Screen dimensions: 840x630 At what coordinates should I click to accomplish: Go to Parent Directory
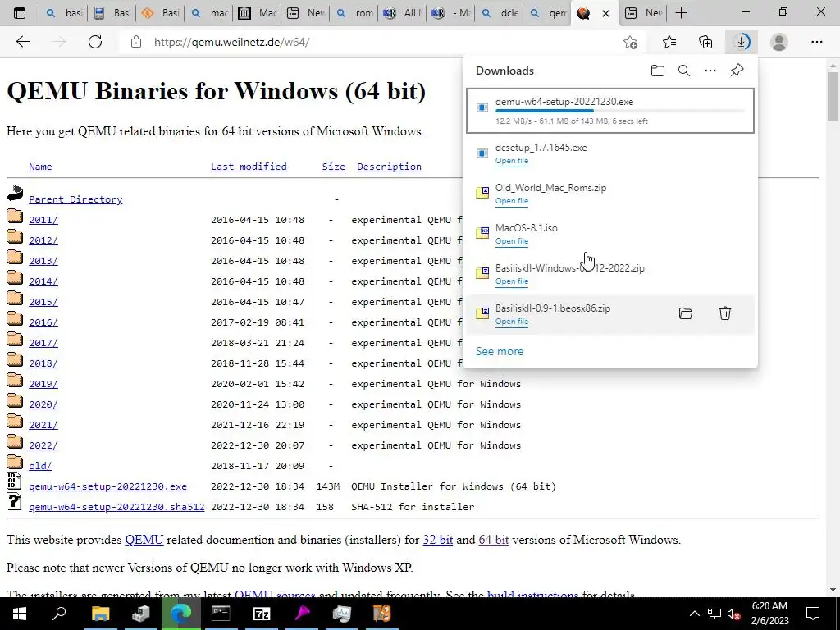coord(75,199)
